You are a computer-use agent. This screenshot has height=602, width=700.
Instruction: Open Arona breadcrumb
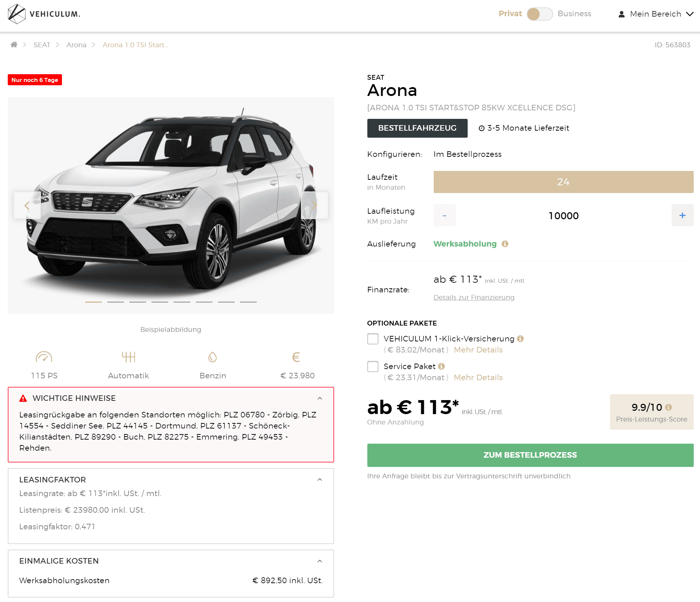(x=76, y=45)
